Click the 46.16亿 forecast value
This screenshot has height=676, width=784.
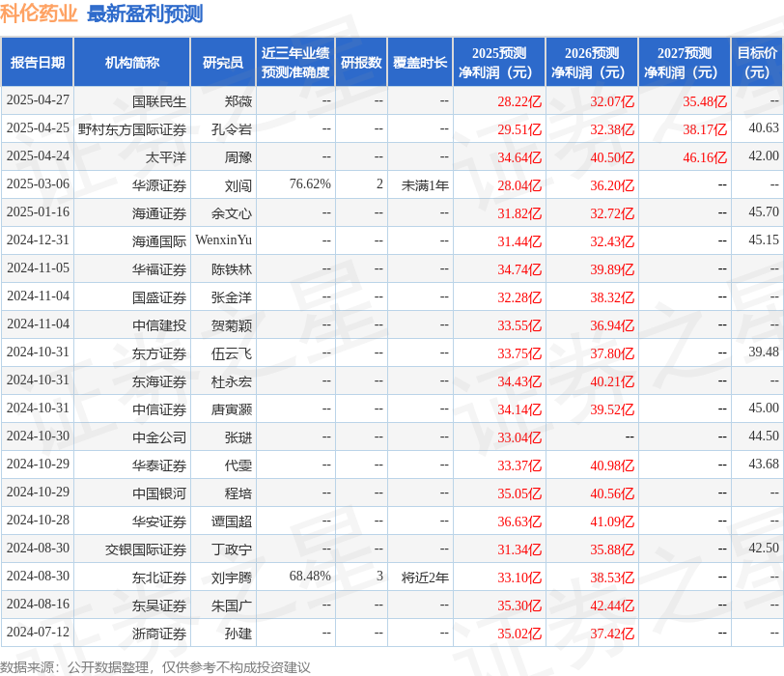click(705, 157)
